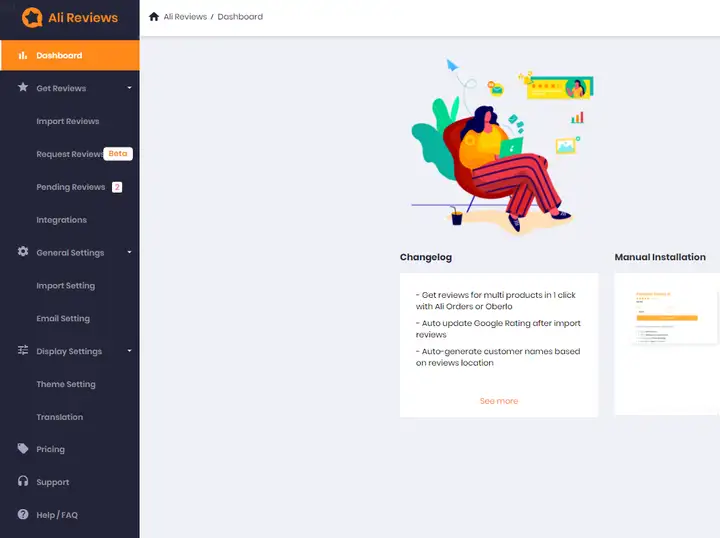Collapse the Get Reviews menu arrow
This screenshot has width=720, height=538.
pos(129,88)
